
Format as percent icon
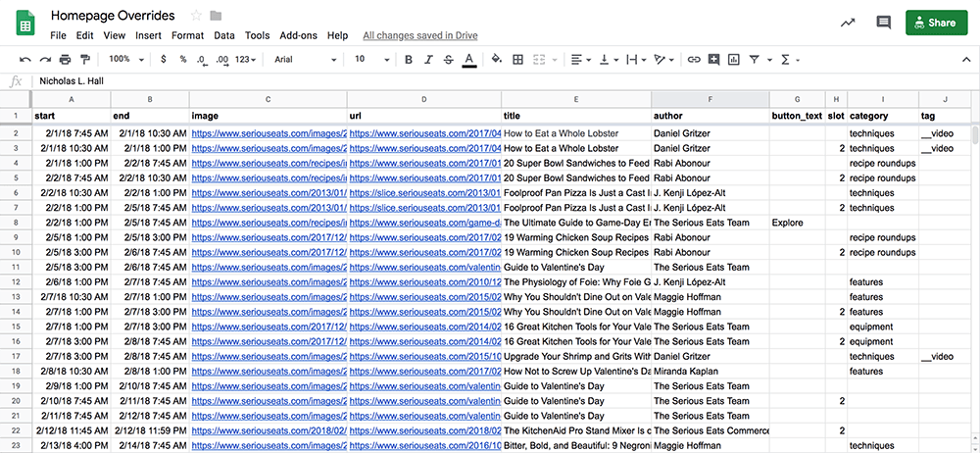tap(183, 60)
